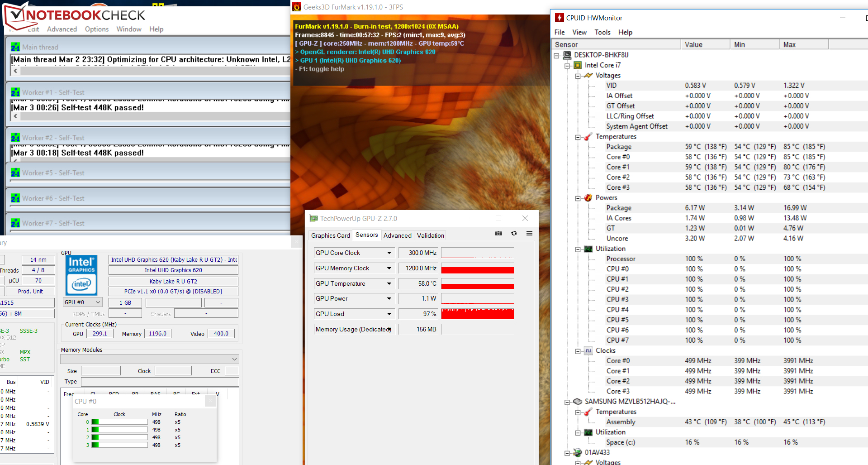Open the View menu in HWMonitor
The width and height of the screenshot is (868, 465).
coord(579,32)
